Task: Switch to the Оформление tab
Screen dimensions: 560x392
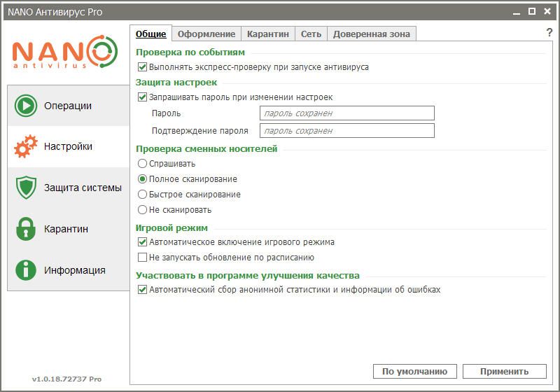Action: [206, 34]
